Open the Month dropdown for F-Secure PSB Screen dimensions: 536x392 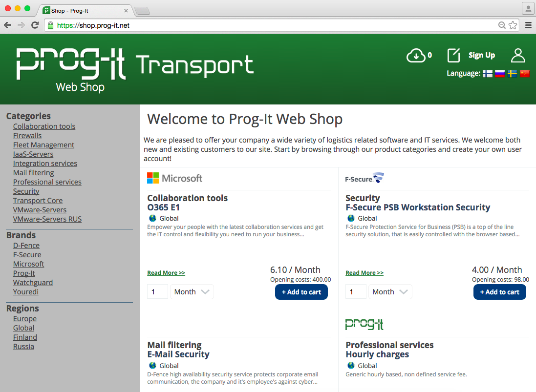390,291
